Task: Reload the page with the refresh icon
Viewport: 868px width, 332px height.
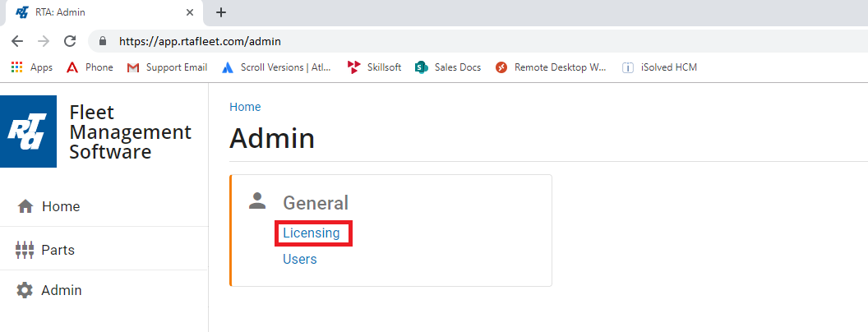Action: 70,40
